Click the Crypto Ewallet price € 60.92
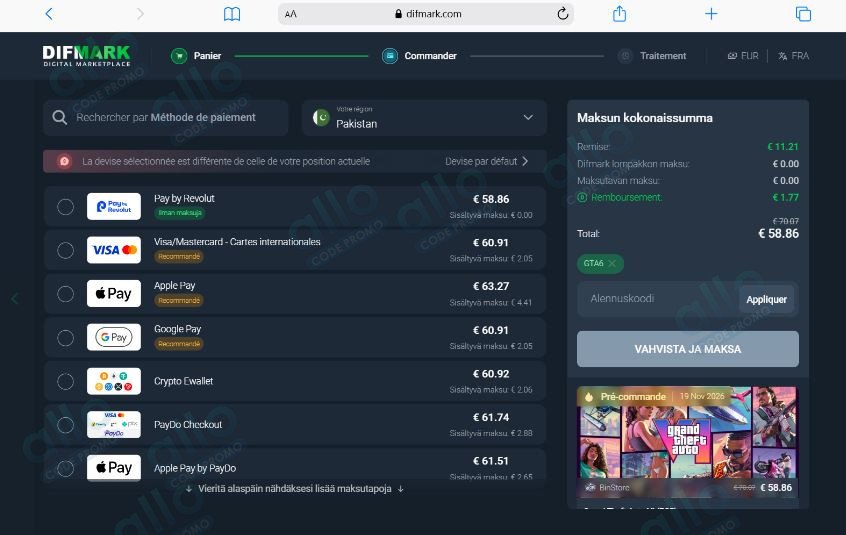846x535 pixels. (x=491, y=374)
